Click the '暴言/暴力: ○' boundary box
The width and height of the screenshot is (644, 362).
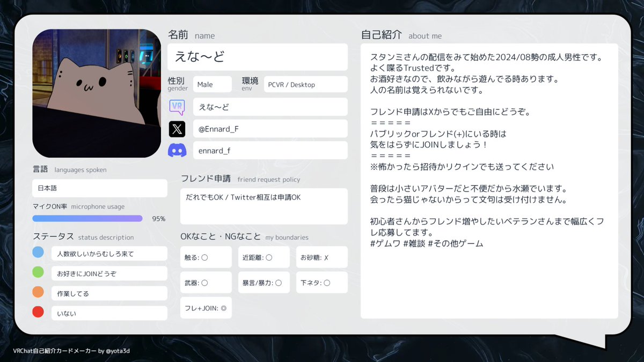(264, 282)
